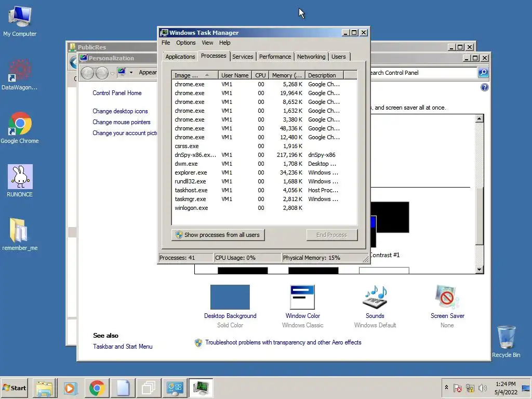Open Personalization address bar icon dropdown
Screen dimensions: 532x399
click(131, 72)
